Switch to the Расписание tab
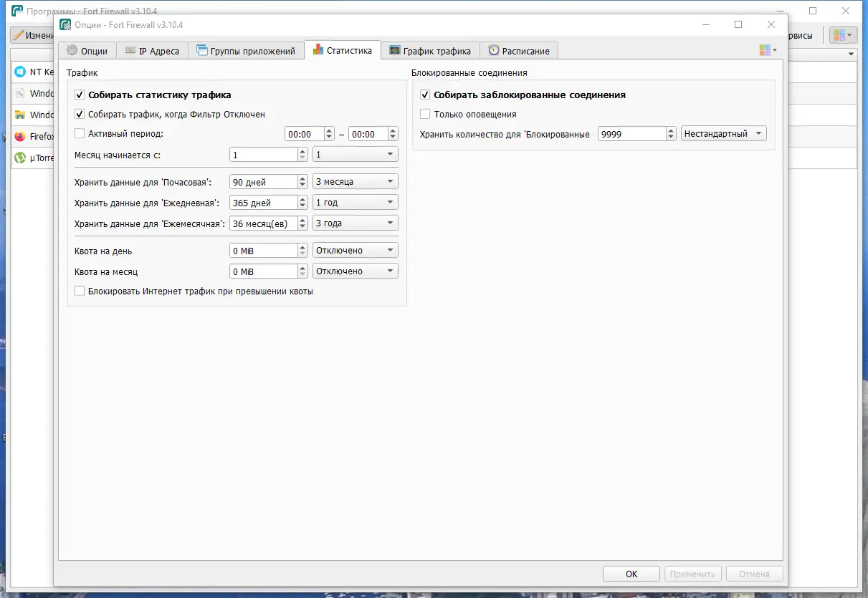 [x=519, y=51]
